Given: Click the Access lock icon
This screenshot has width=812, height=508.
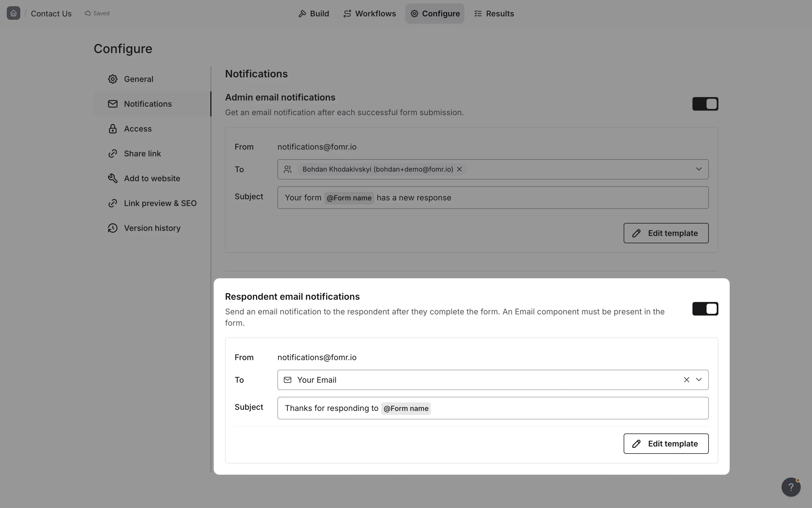Looking at the screenshot, I should pyautogui.click(x=113, y=129).
